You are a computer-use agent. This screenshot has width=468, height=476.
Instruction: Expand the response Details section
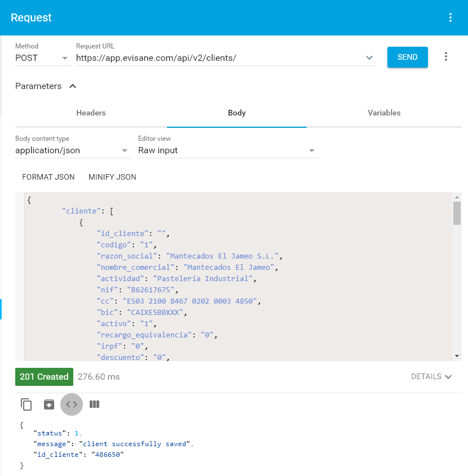[x=431, y=376]
